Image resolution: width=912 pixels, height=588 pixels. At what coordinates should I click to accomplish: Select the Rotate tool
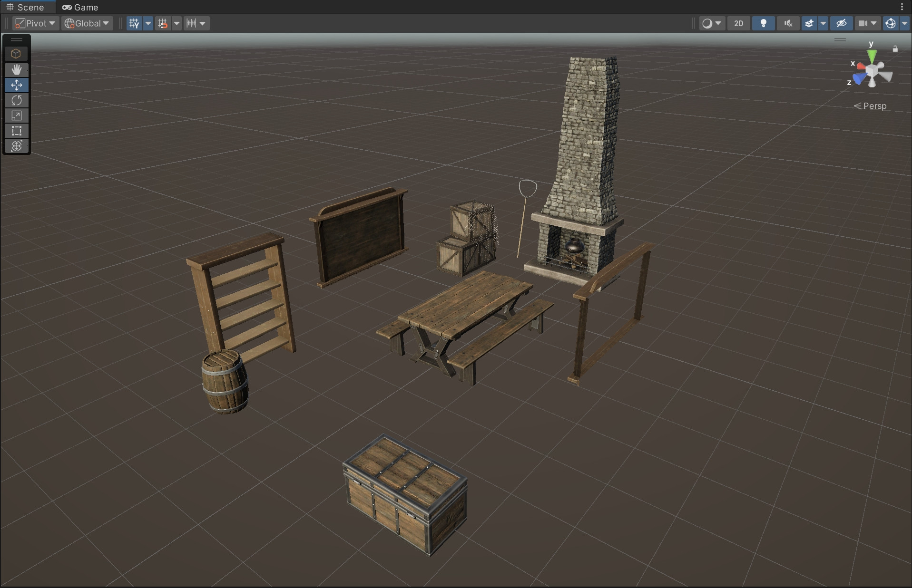pos(17,100)
